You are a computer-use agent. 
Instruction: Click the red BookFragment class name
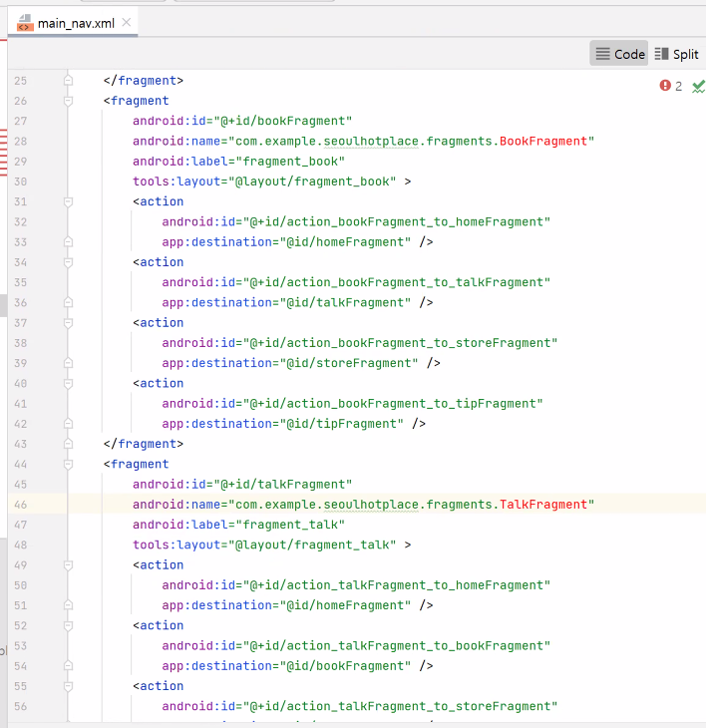tap(543, 142)
